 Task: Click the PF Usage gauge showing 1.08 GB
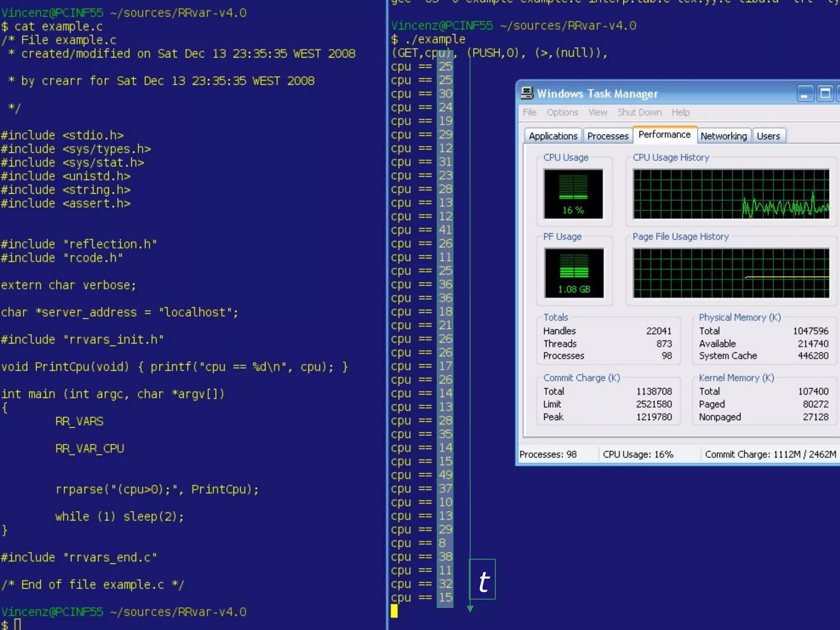[x=574, y=273]
